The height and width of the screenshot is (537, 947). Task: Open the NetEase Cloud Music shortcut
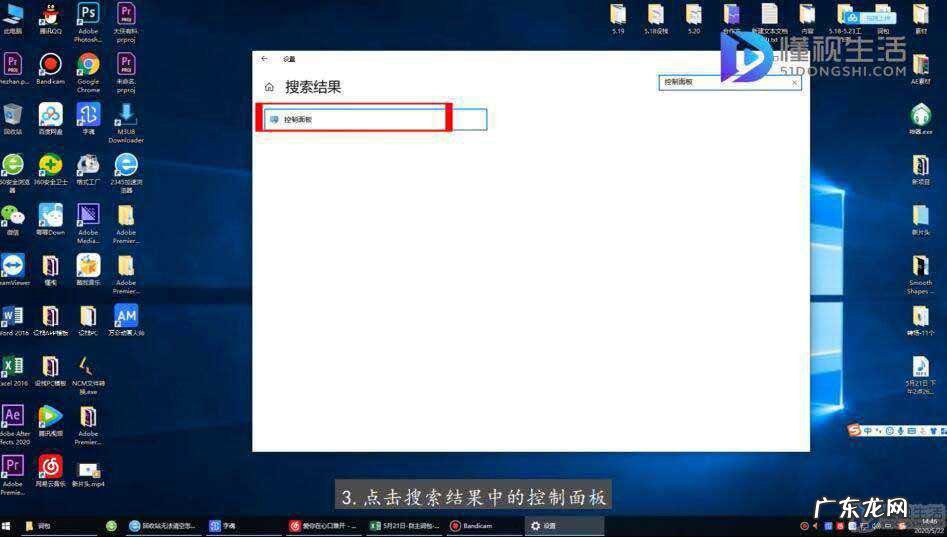(x=51, y=471)
